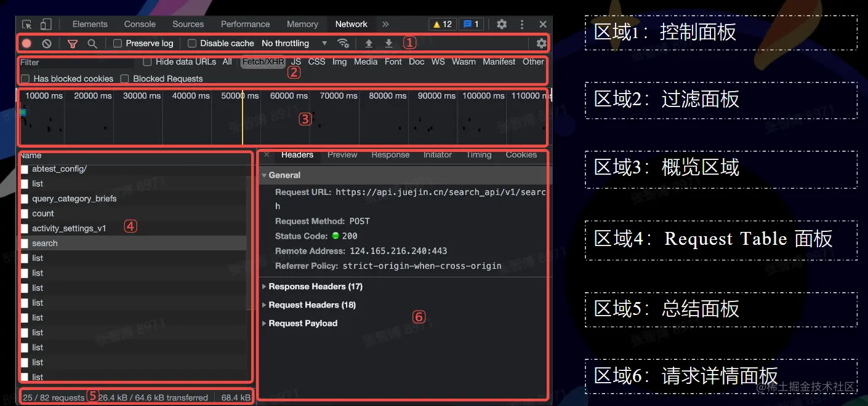Click the yellow marker in timeline overview

[x=243, y=117]
